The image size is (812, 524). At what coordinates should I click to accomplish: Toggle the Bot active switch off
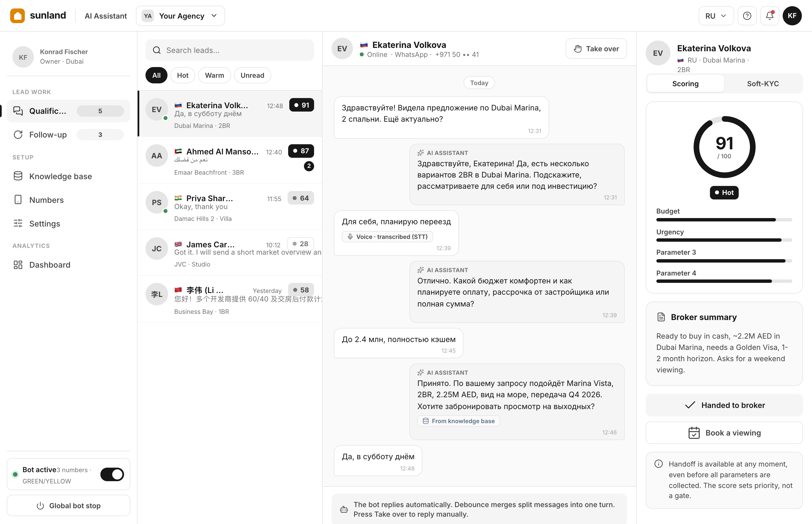112,474
